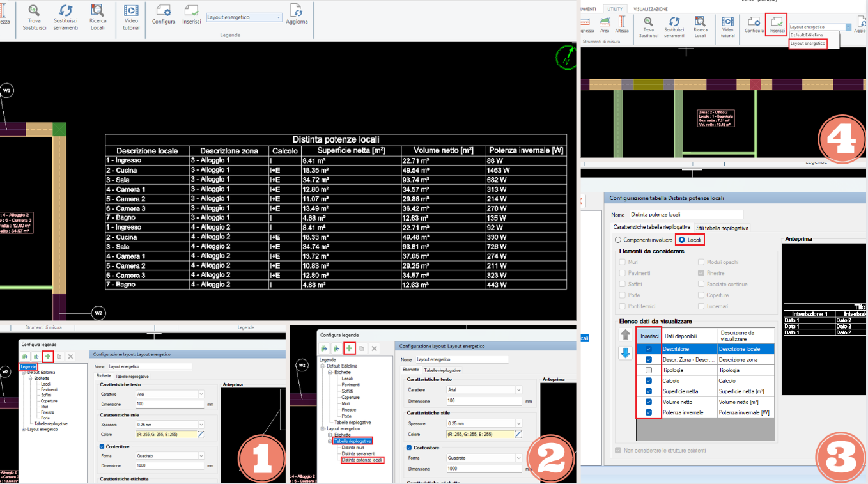Expand Layout energetico tree node in panel 1

pyautogui.click(x=24, y=429)
